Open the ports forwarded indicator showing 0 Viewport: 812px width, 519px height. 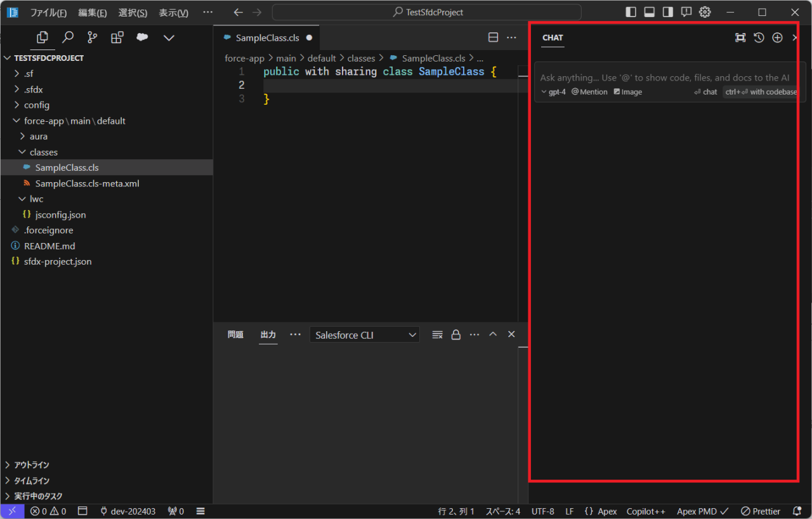[x=176, y=511]
